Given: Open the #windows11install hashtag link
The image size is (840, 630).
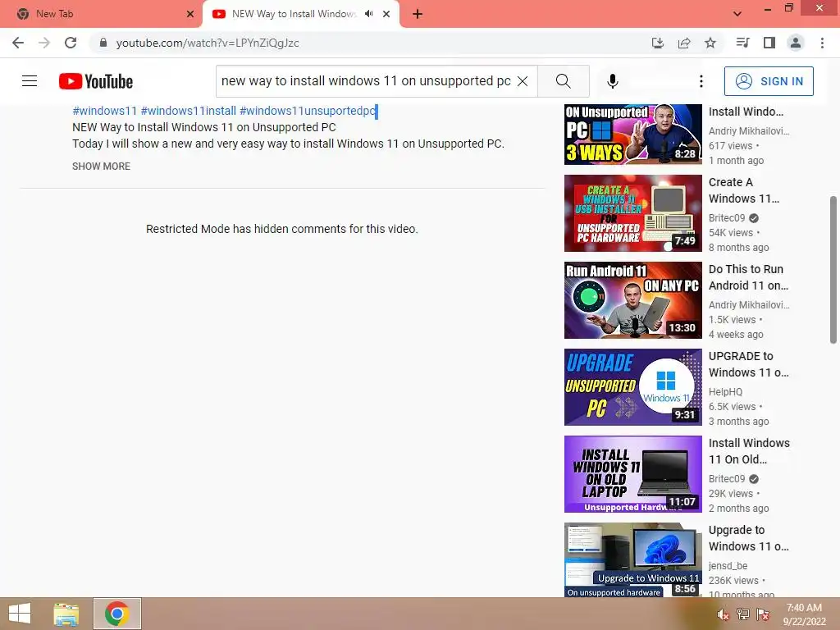Looking at the screenshot, I should point(188,111).
